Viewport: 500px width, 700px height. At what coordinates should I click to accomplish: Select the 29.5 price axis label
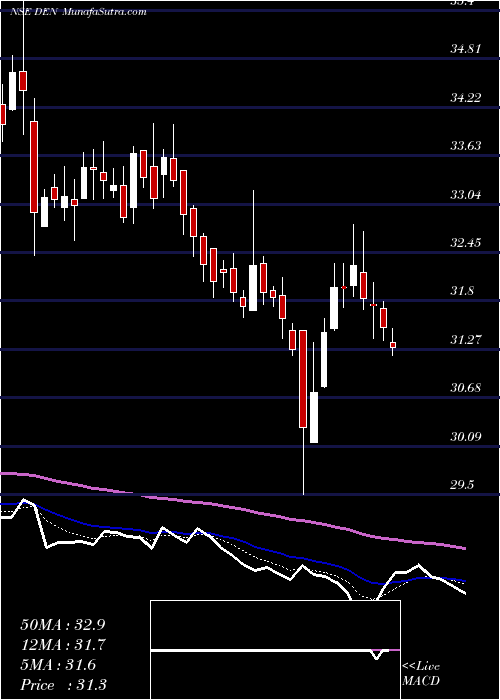tap(462, 484)
